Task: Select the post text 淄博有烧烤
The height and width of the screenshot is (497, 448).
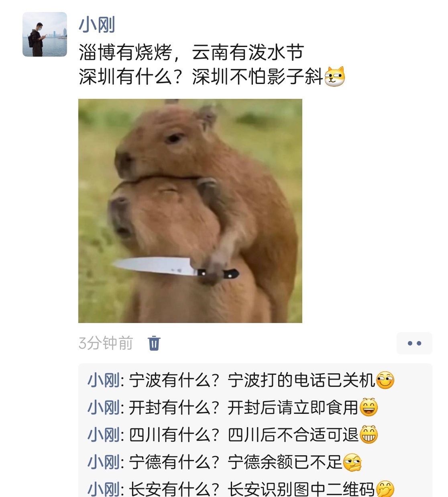Action: click(126, 52)
